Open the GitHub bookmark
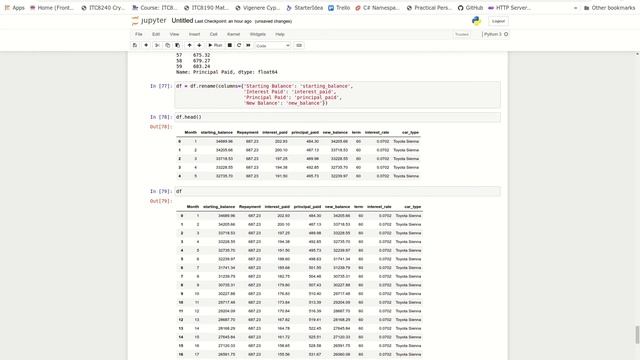Screen dimensions: 640x360 470,8
